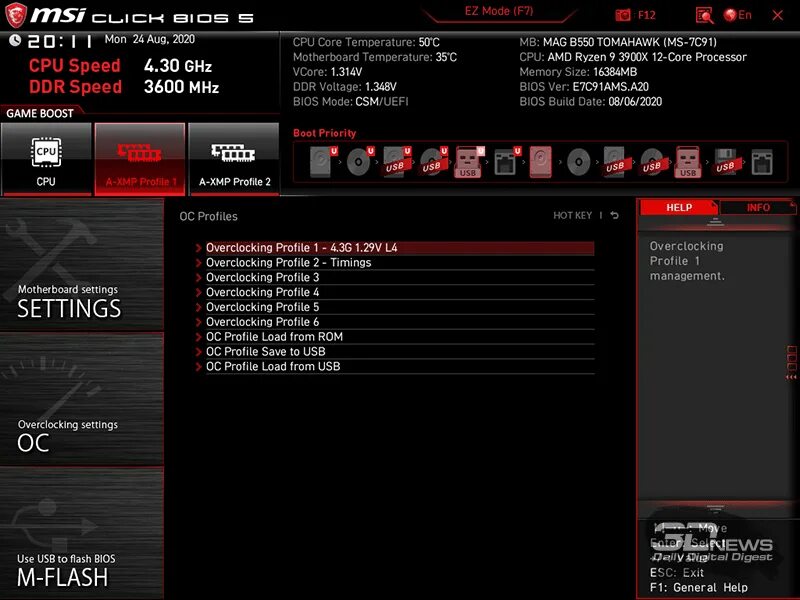Viewport: 800px width, 600px height.
Task: Take a screenshot with the F12 camera icon
Action: pyautogui.click(x=622, y=15)
